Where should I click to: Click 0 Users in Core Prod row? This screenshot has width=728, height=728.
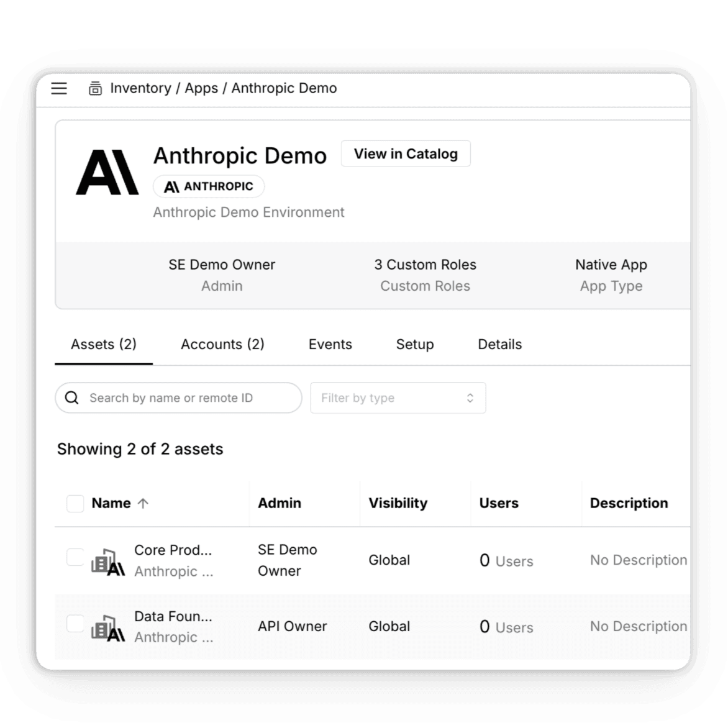[506, 561]
